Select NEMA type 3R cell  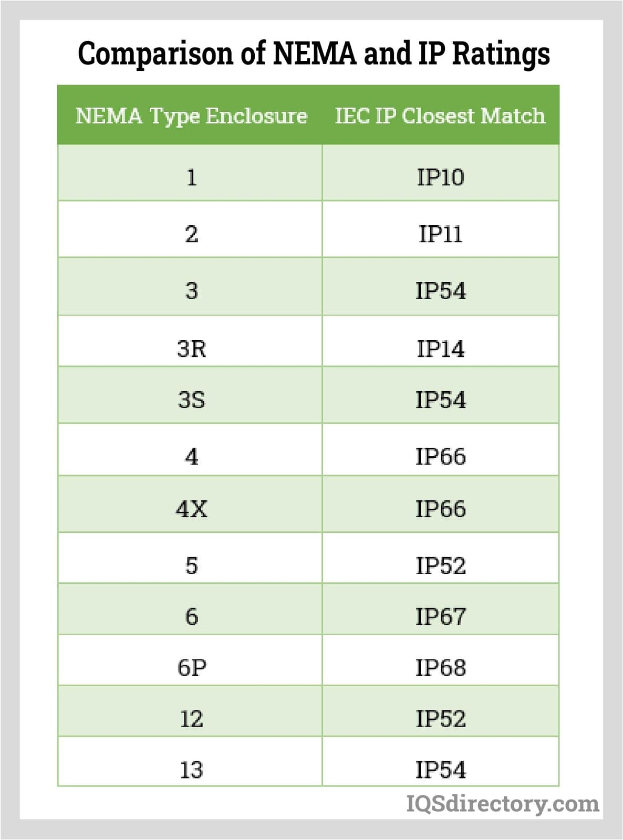tap(191, 348)
